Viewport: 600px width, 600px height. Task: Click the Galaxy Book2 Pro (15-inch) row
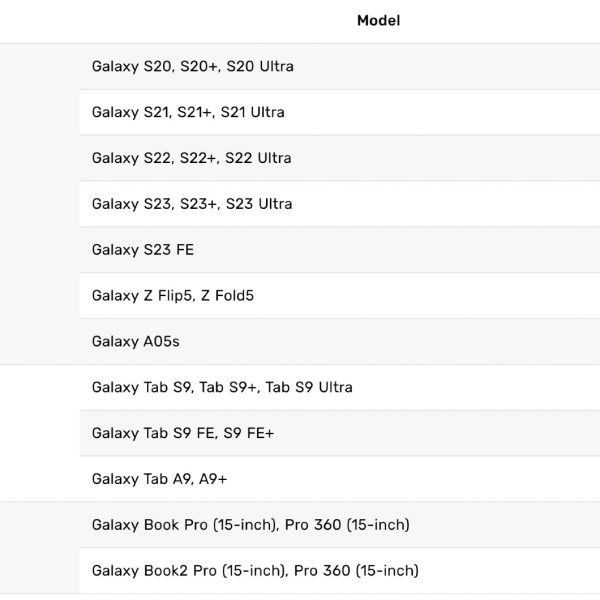tap(255, 571)
